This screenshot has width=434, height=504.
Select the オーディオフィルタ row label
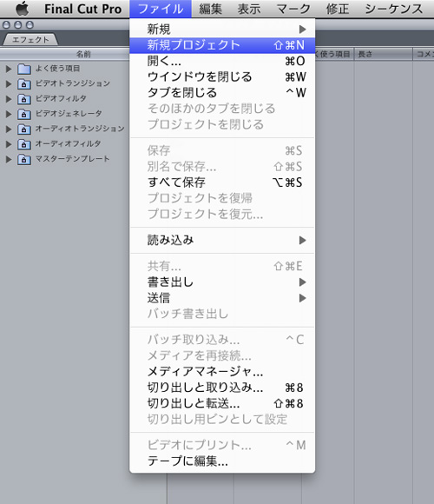68,143
